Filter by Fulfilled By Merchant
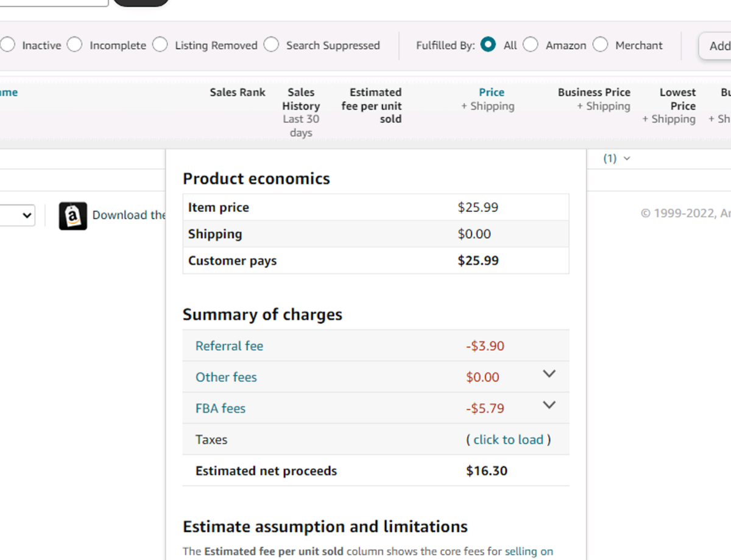 [601, 45]
